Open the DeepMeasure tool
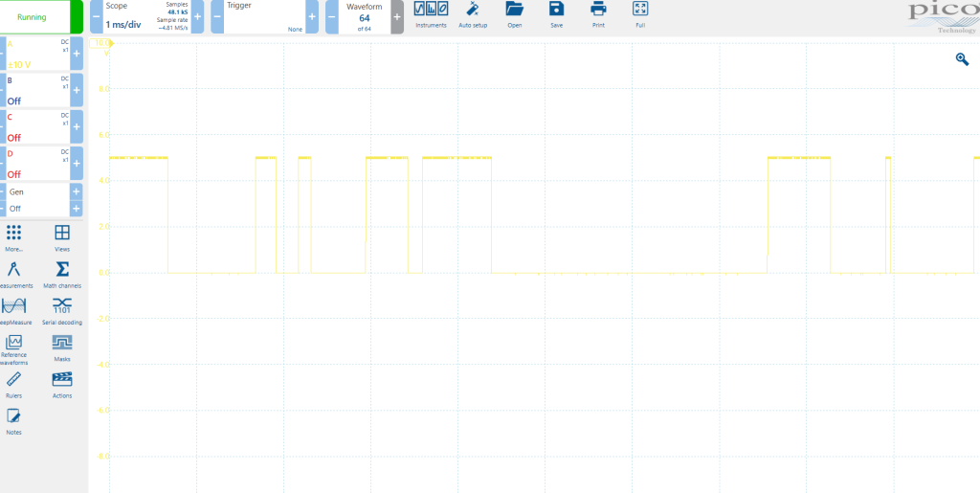The width and height of the screenshot is (980, 493). tap(13, 309)
